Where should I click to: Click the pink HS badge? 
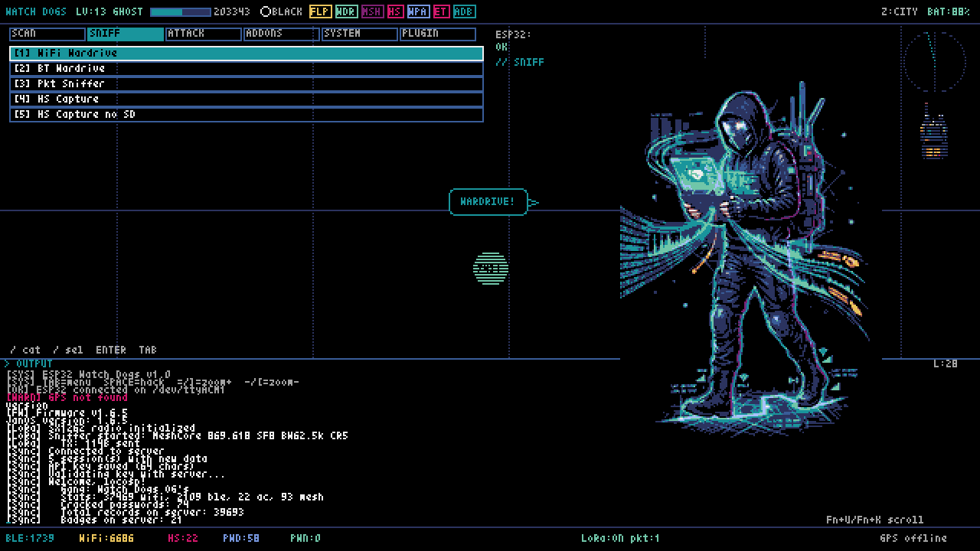(394, 11)
